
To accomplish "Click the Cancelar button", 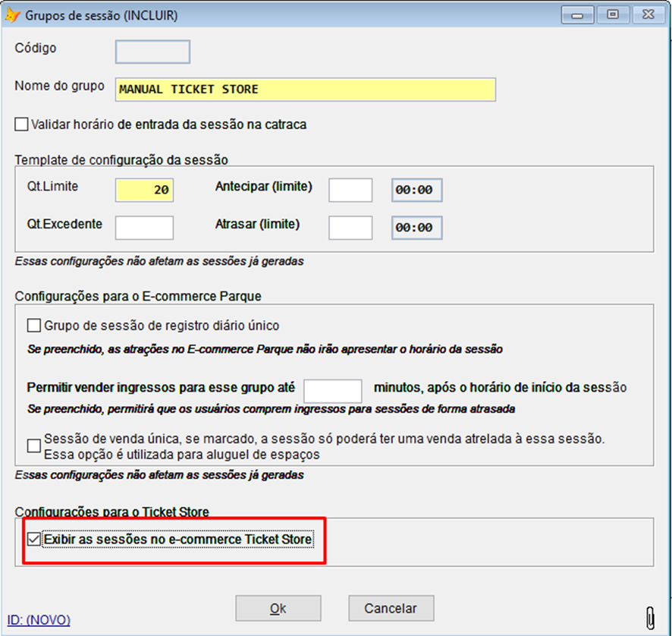I will (x=391, y=608).
